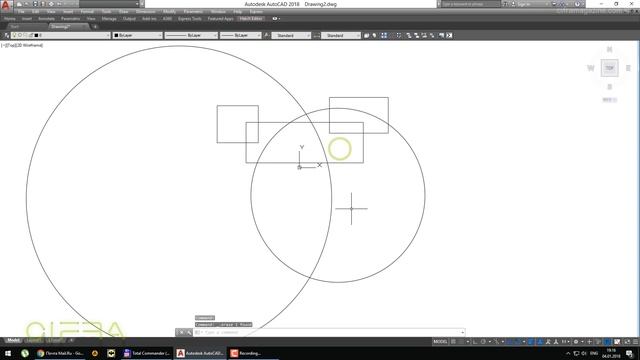
Task: Expand the command line history arrow at its right end
Action: tap(462, 333)
